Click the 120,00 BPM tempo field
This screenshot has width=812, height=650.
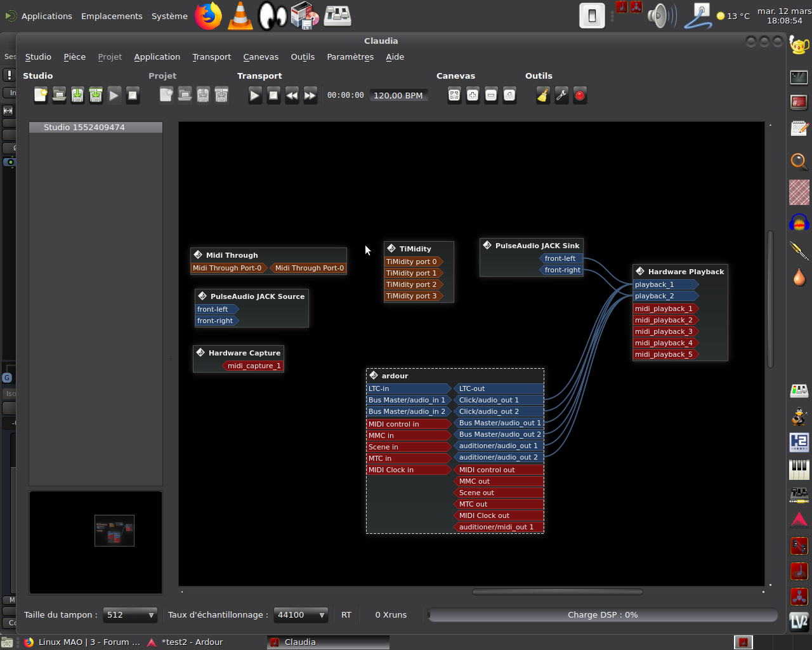point(398,95)
